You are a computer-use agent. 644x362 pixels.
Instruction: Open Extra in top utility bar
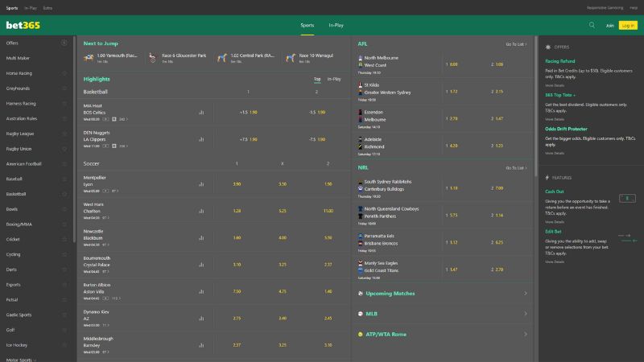point(47,8)
